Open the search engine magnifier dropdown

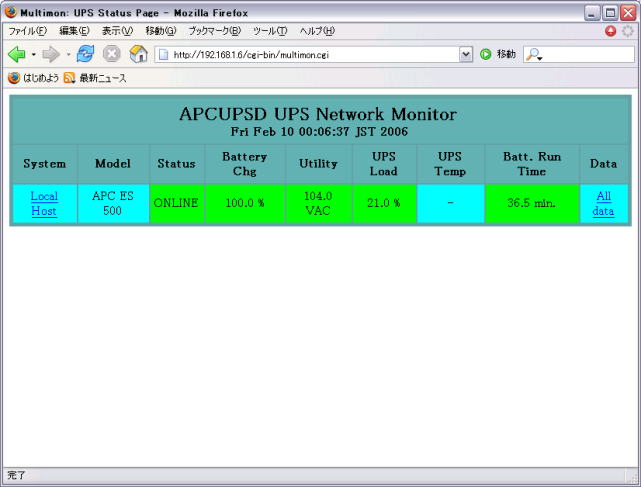[533, 54]
